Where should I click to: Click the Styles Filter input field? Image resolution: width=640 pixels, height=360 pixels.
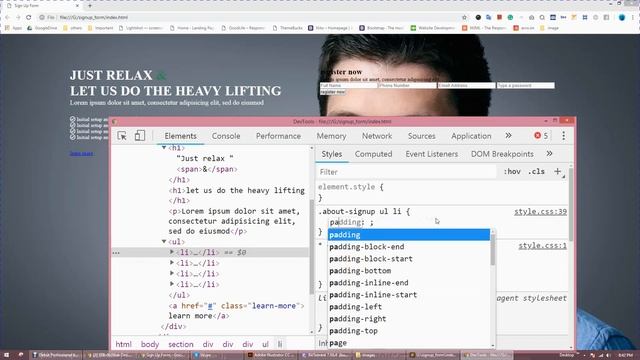[x=406, y=172]
